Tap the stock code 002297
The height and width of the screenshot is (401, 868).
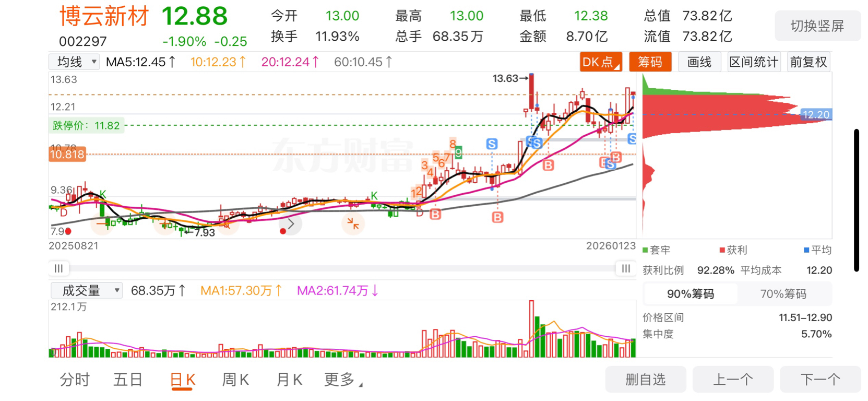[x=83, y=41]
